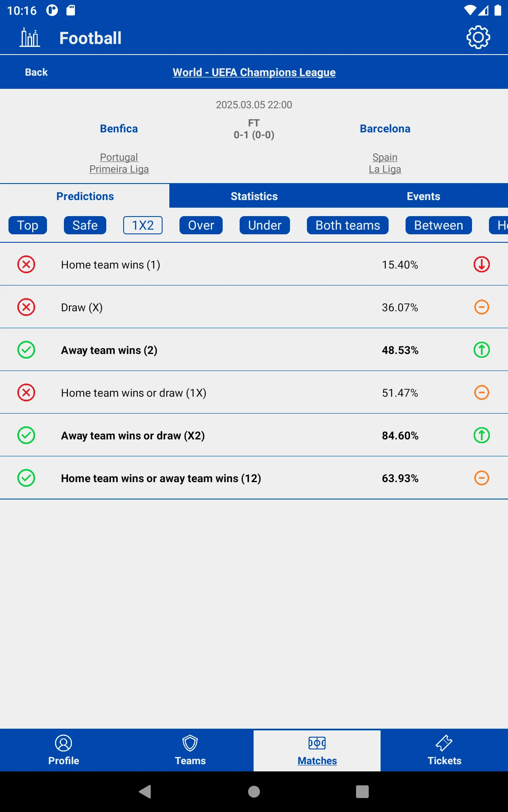Open World - UEFA Champions League link

254,72
